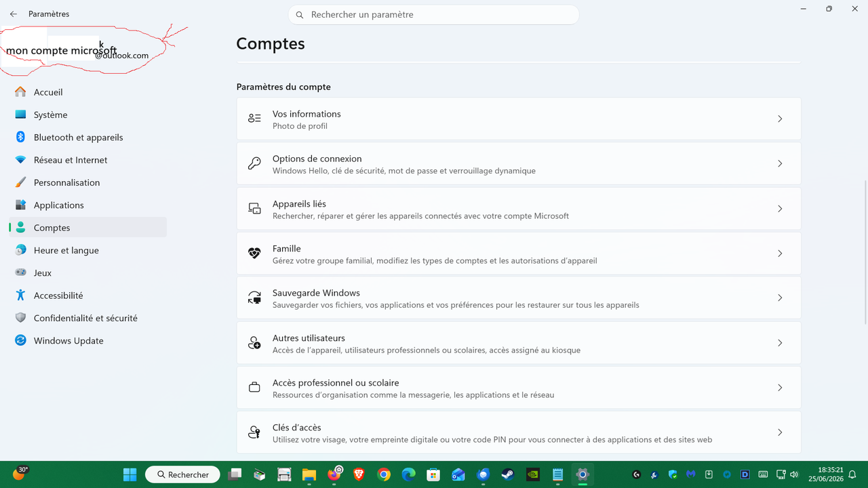Click the briefcase icon for Accès professionnel
The width and height of the screenshot is (868, 488).
254,388
